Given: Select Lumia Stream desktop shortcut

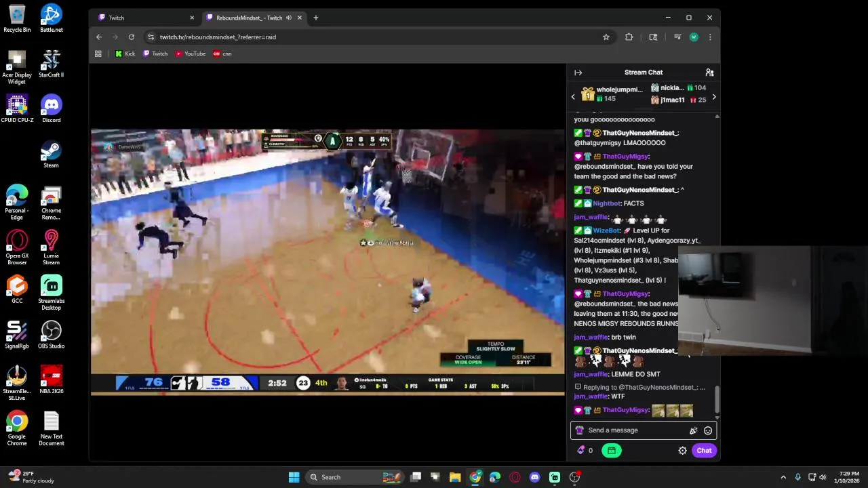Looking at the screenshot, I should click(52, 248).
